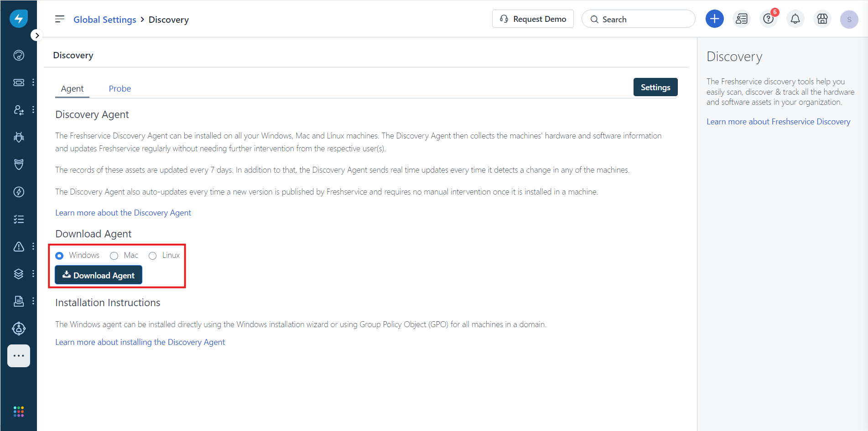
Task: Open the colorful app switcher grid
Action: [x=19, y=411]
